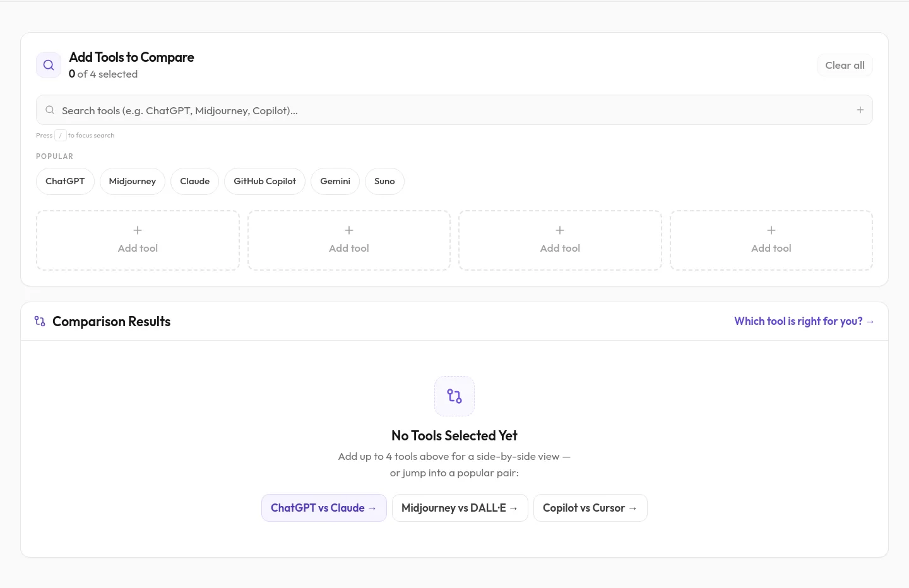Click the "POPULAR" section label
Image resolution: width=909 pixels, height=588 pixels.
click(54, 156)
